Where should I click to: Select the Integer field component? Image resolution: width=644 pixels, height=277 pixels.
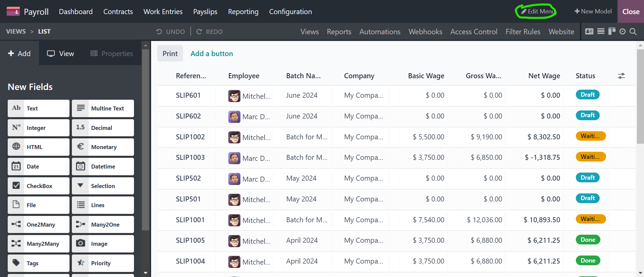tap(39, 128)
